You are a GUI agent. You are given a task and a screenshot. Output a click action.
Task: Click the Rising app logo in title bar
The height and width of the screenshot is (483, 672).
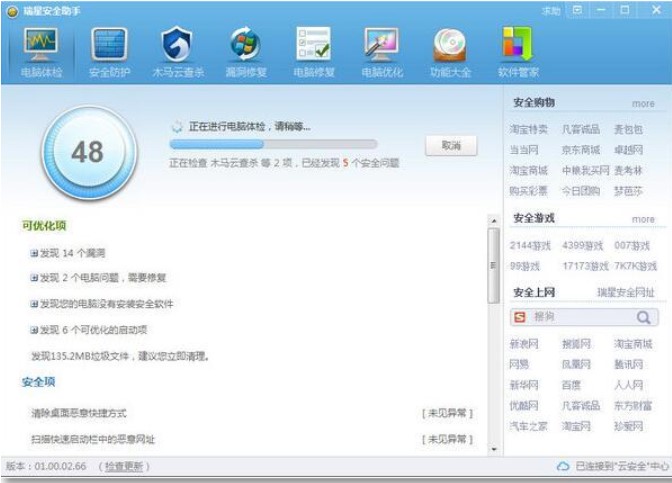pos(12,11)
